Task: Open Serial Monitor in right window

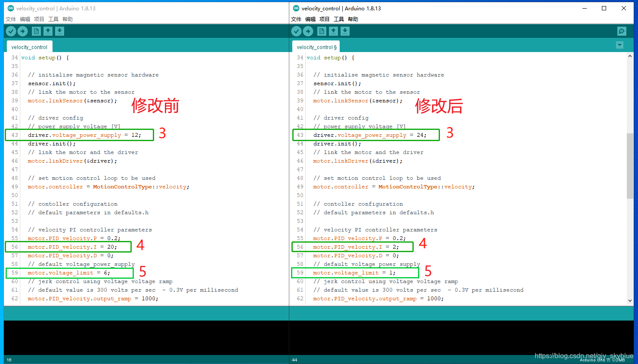Action: coord(622,31)
